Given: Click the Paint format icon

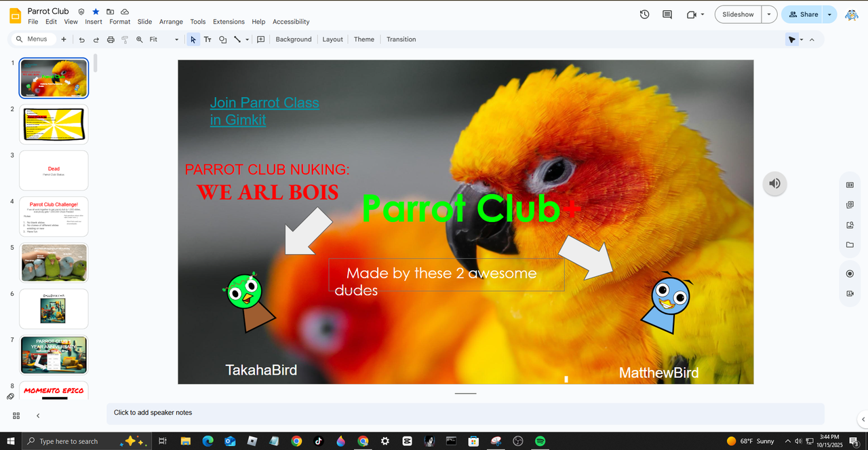Looking at the screenshot, I should click(x=125, y=39).
